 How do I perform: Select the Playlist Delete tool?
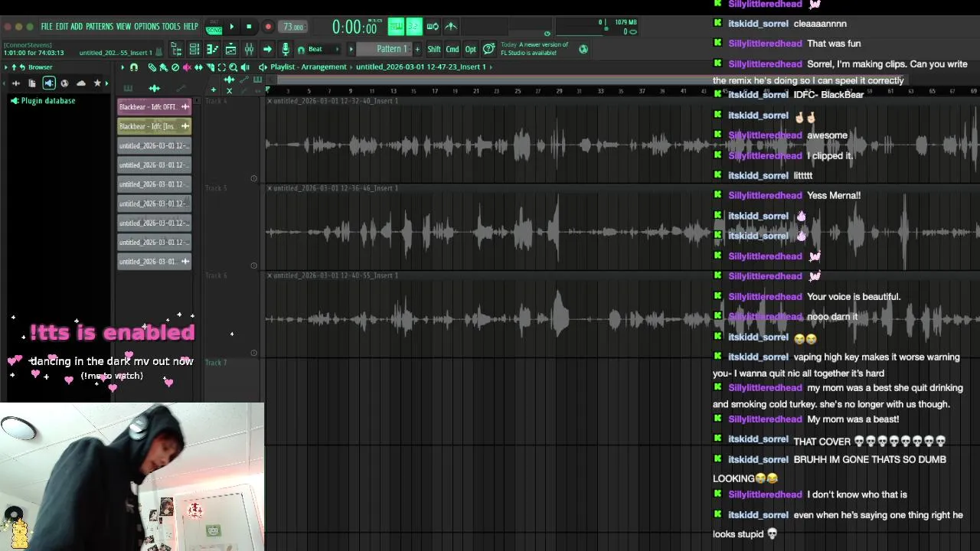[175, 67]
